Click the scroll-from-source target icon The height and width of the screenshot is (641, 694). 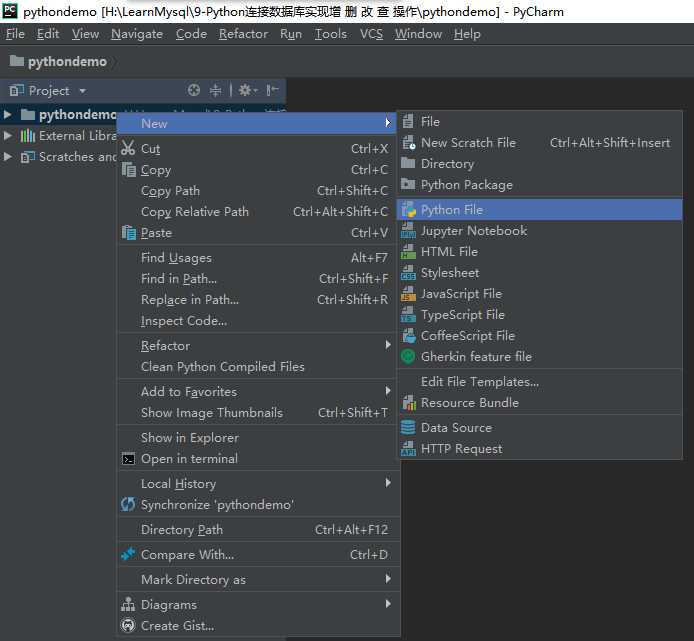194,90
